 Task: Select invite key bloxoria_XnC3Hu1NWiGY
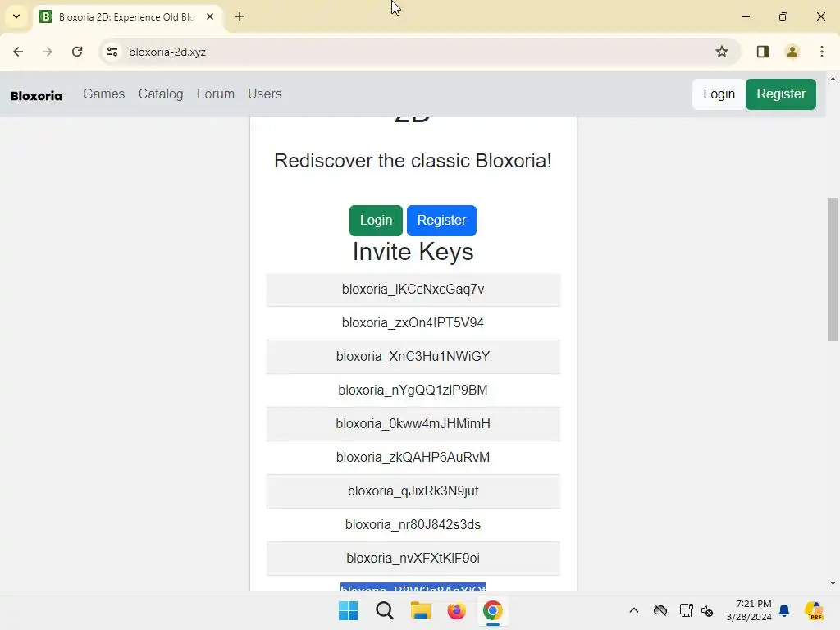point(413,357)
